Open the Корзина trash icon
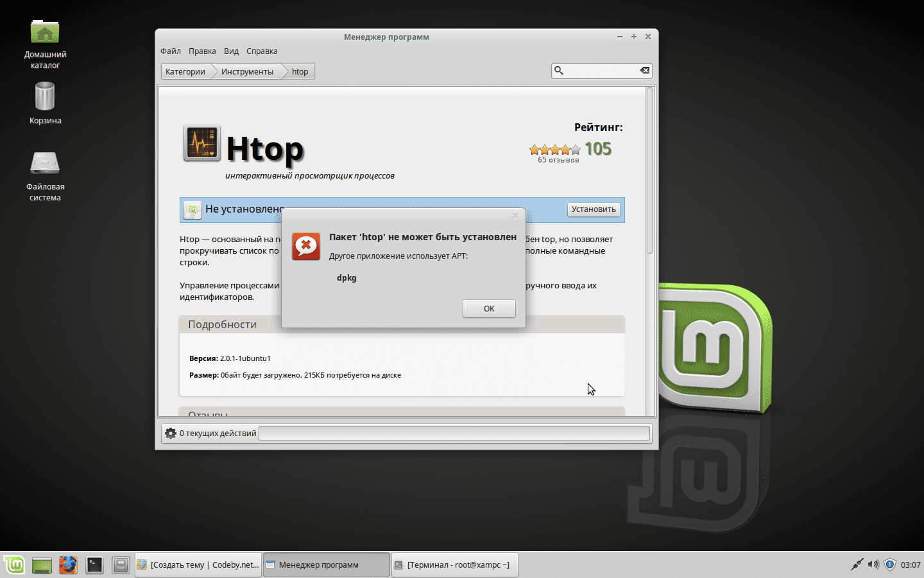Viewport: 924px width, 578px height. click(x=45, y=98)
